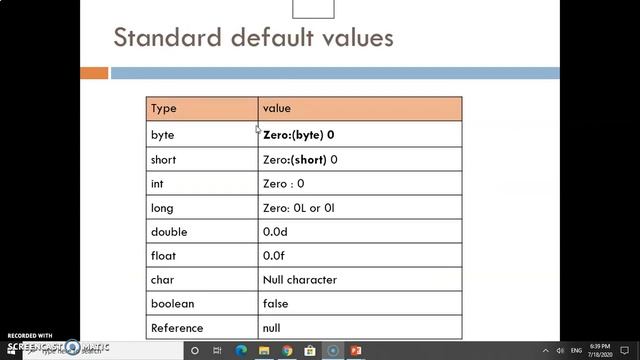This screenshot has height=360, width=640.
Task: Select the 'long' type cell
Action: coord(202,207)
